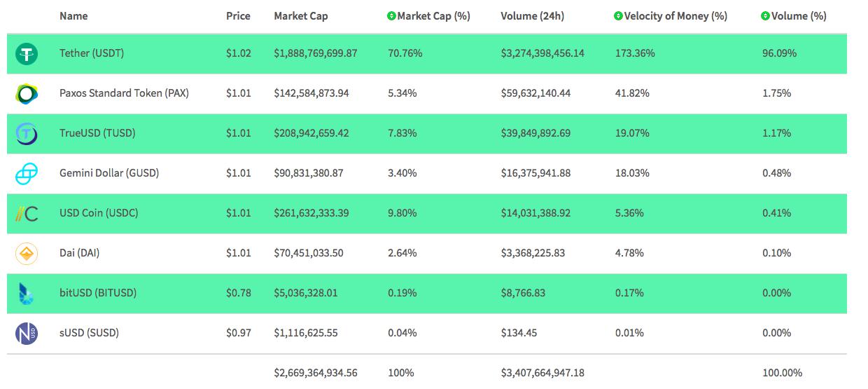Click the Gemini Dollar logo icon
868x389 pixels.
pos(27,173)
